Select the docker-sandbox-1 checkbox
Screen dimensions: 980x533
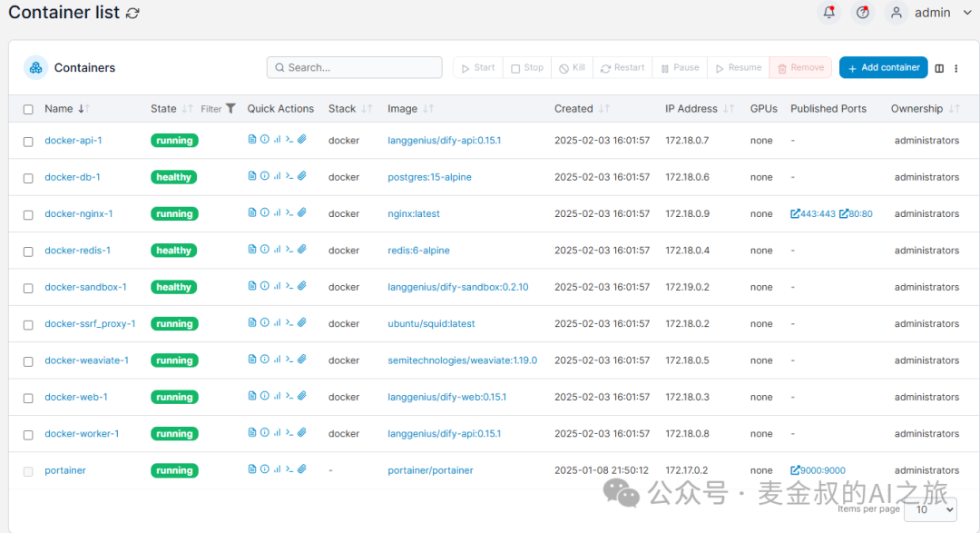pos(28,288)
